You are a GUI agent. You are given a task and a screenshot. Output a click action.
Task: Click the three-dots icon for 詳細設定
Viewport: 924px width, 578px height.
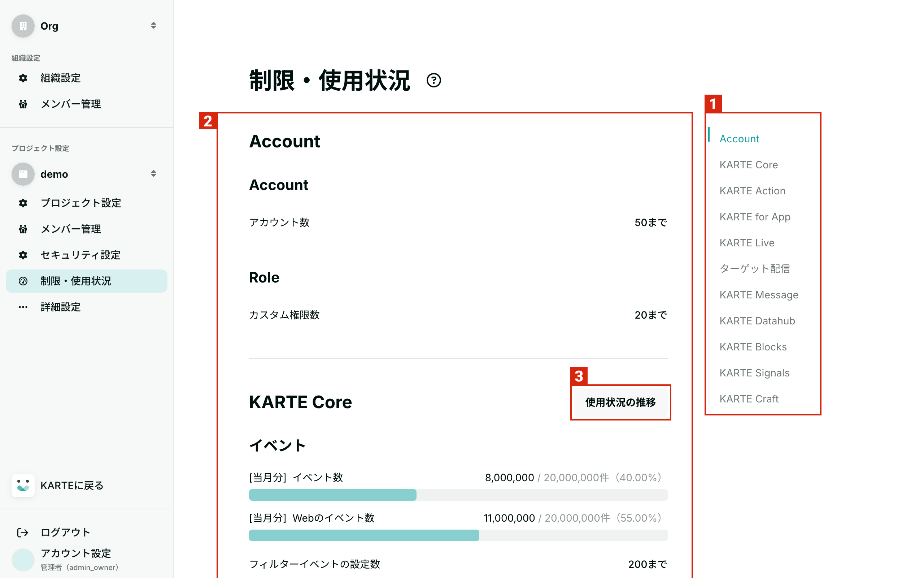point(23,307)
